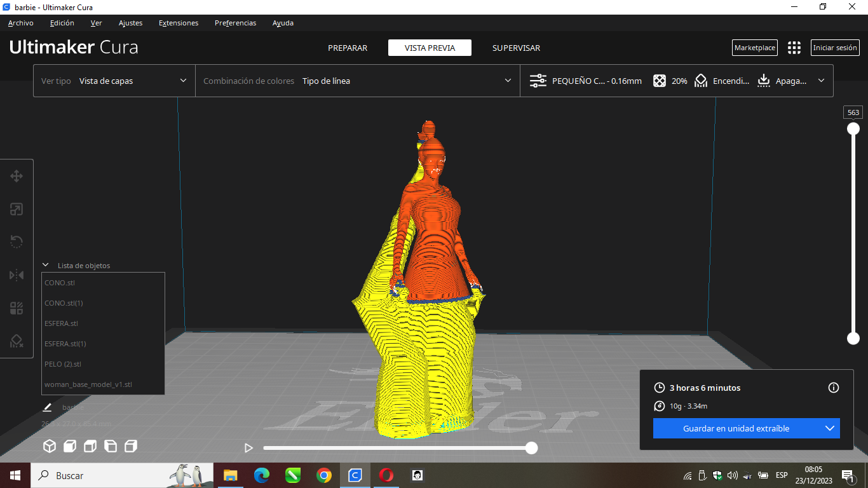
Task: Switch to the PREPARAR stage
Action: 348,48
